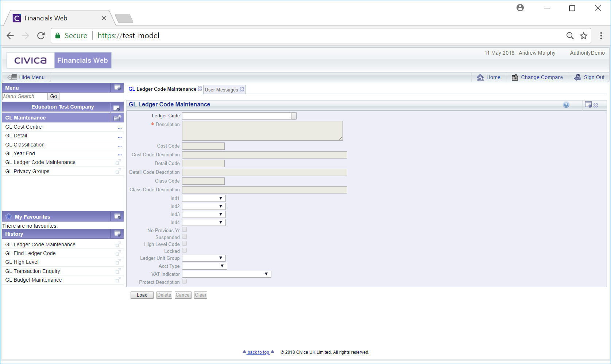Click the launch icon beside GL Transaction Enquiry
This screenshot has height=364, width=611.
(x=118, y=271)
